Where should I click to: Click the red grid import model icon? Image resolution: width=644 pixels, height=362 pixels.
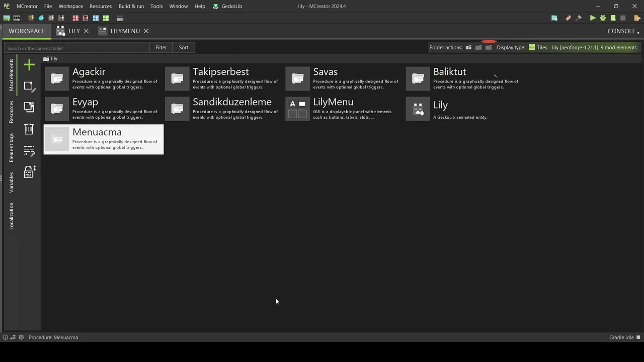(x=75, y=18)
